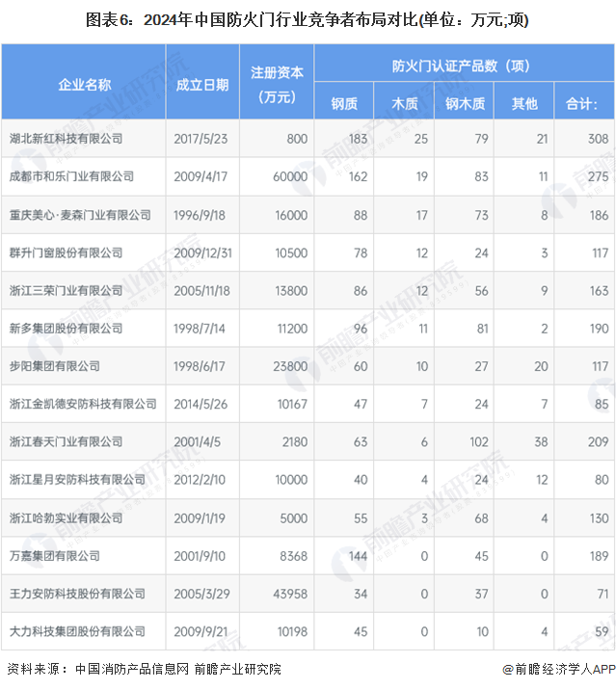Screen dimensions: 616x689
Task: Click registered capital value '43958'
Action: (290, 595)
